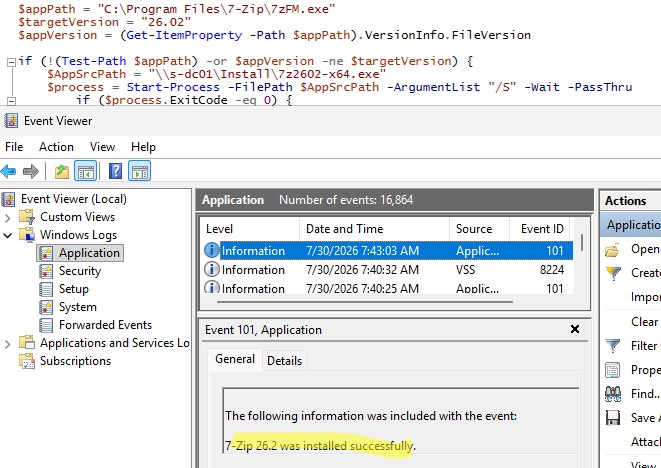Switch to the Details tab
This screenshot has width=661, height=468.
click(x=285, y=361)
